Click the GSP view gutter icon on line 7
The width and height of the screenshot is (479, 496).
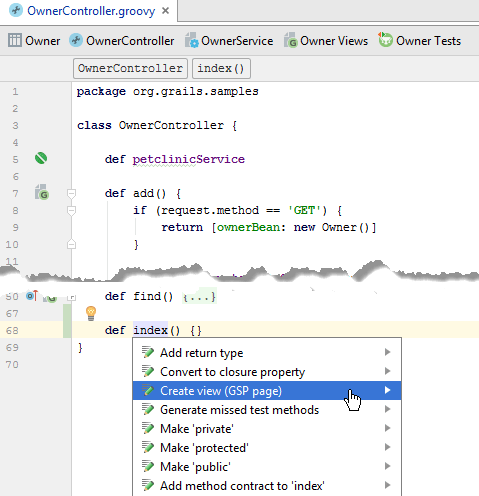point(42,192)
